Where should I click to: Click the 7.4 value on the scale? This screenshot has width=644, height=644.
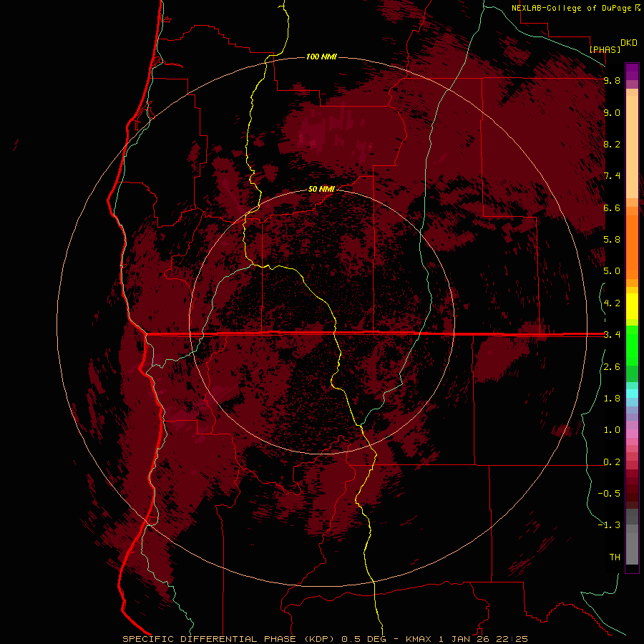(612, 176)
